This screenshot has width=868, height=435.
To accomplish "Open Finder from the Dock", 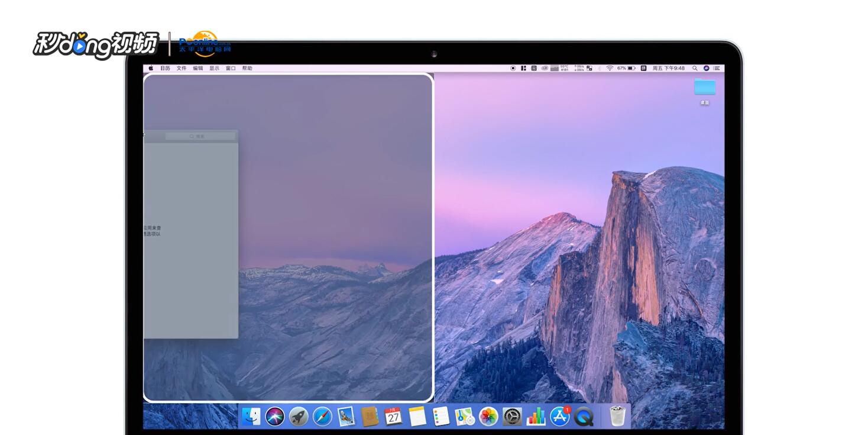I will point(251,416).
